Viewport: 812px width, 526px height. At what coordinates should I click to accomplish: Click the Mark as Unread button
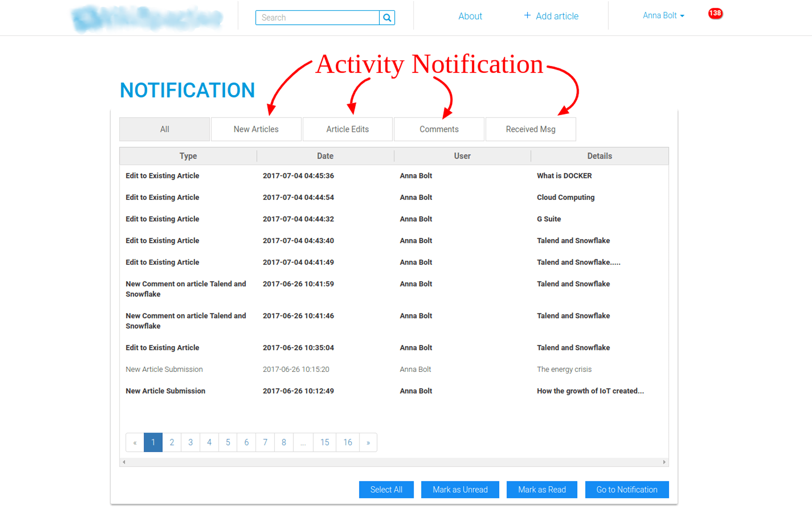click(x=460, y=490)
